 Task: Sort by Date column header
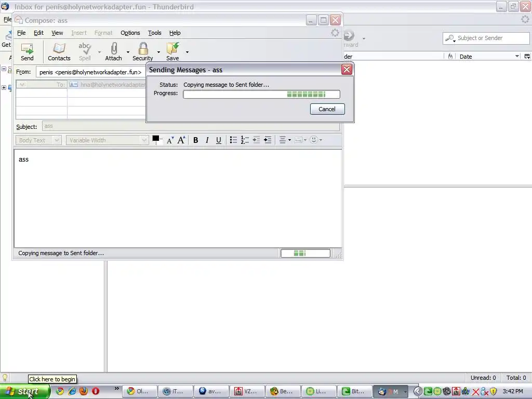[x=488, y=56]
